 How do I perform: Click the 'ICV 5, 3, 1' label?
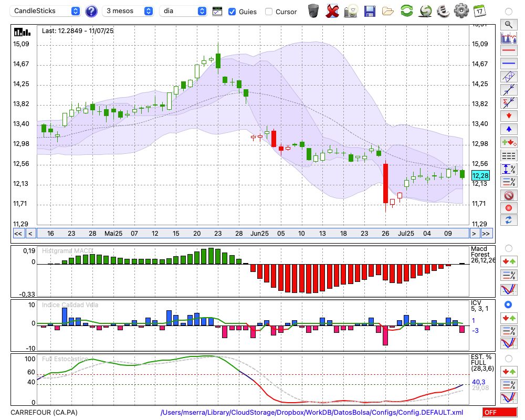coord(479,306)
